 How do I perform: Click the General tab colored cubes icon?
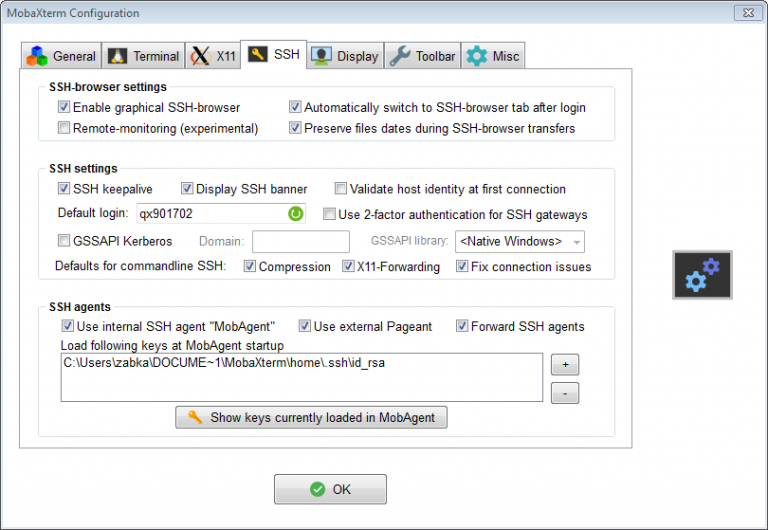pyautogui.click(x=37, y=56)
